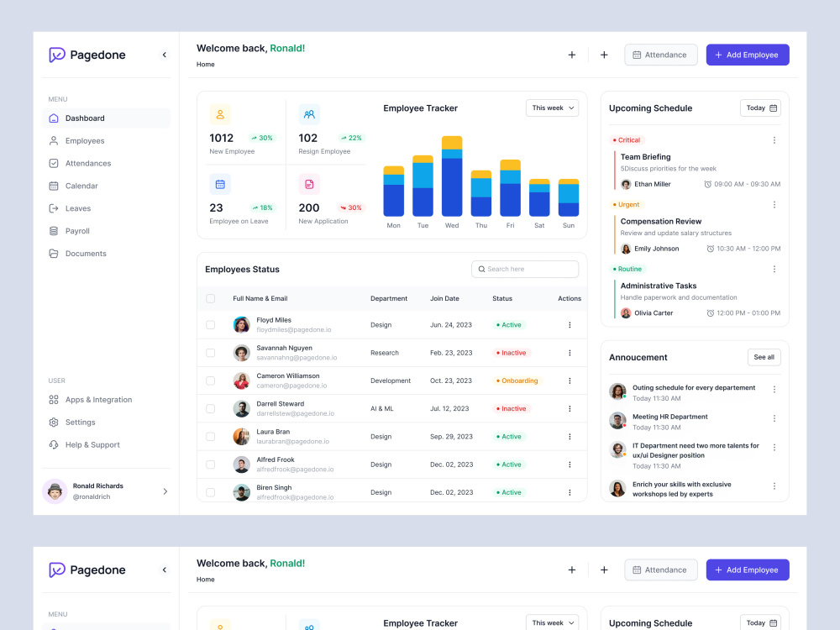
Task: Open options for the Urgent schedule item
Action: [774, 205]
